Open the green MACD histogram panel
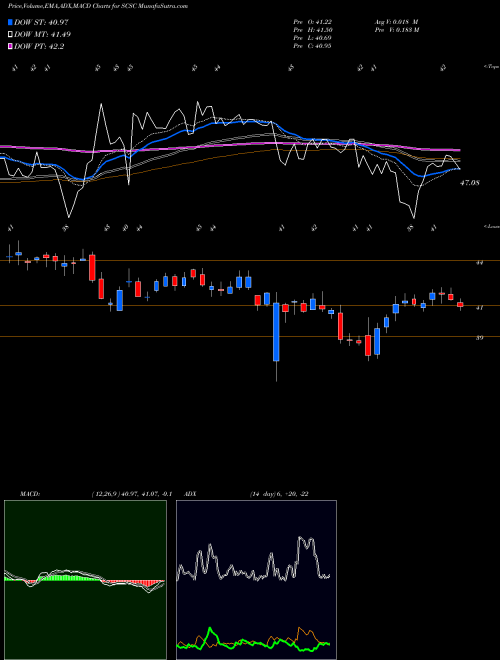 (85, 580)
